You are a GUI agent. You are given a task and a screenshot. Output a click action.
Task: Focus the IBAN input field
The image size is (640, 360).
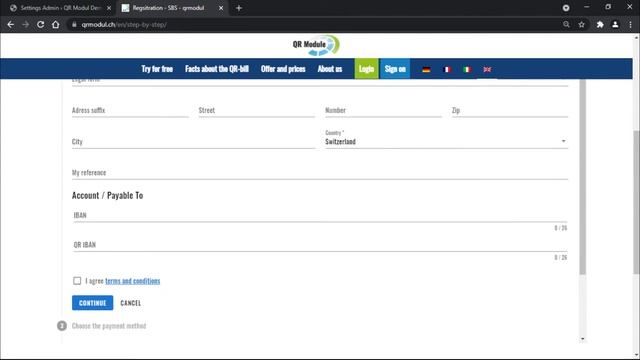point(320,215)
